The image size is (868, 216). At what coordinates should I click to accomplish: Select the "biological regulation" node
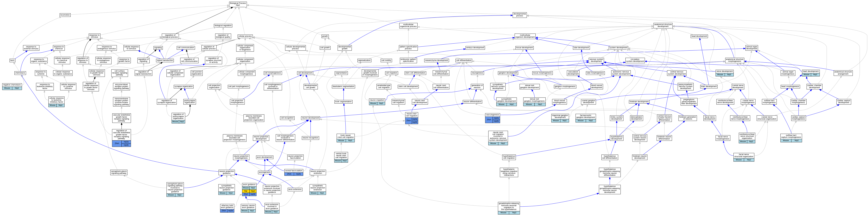pos(223,26)
